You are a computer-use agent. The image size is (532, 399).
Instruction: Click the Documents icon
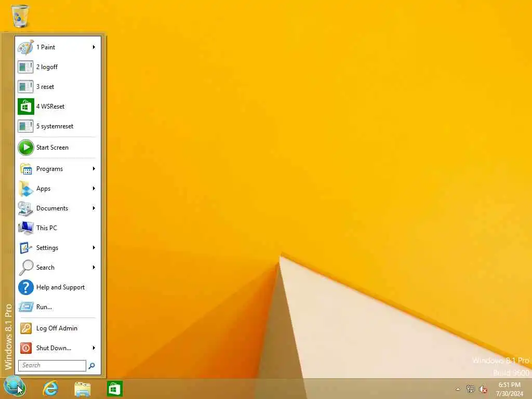pyautogui.click(x=26, y=208)
